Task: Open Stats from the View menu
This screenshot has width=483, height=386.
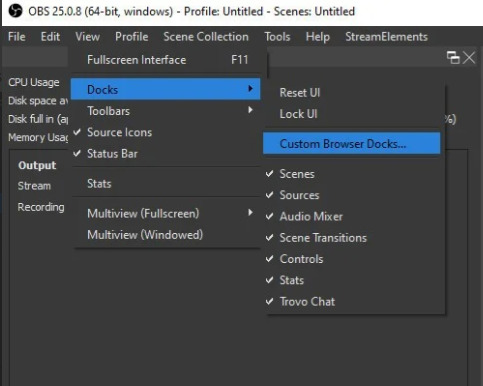Action: click(x=166, y=184)
